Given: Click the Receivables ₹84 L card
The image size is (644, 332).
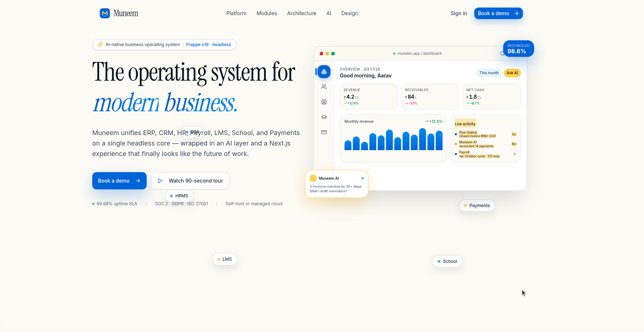Looking at the screenshot, I should [x=430, y=97].
